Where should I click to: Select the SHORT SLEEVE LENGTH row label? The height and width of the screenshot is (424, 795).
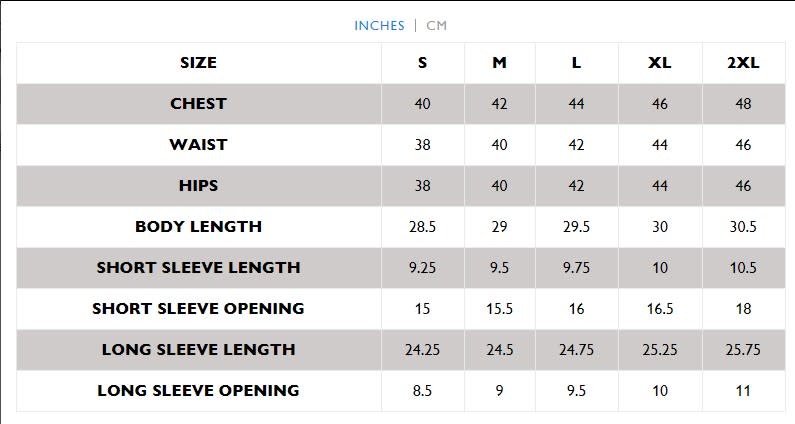click(x=198, y=268)
